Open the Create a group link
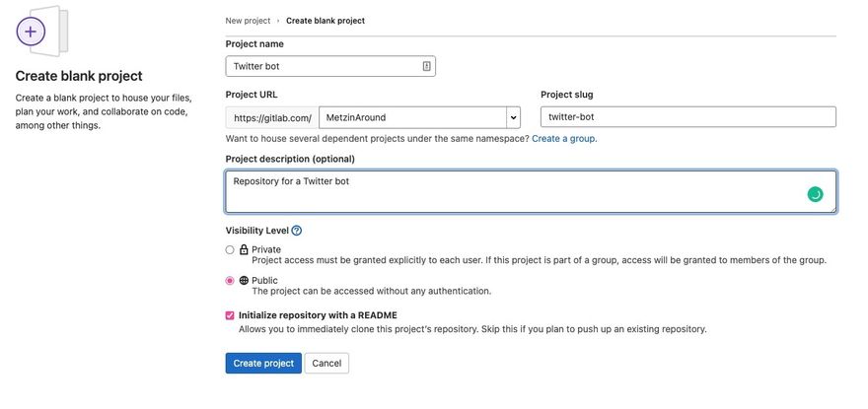 point(564,139)
